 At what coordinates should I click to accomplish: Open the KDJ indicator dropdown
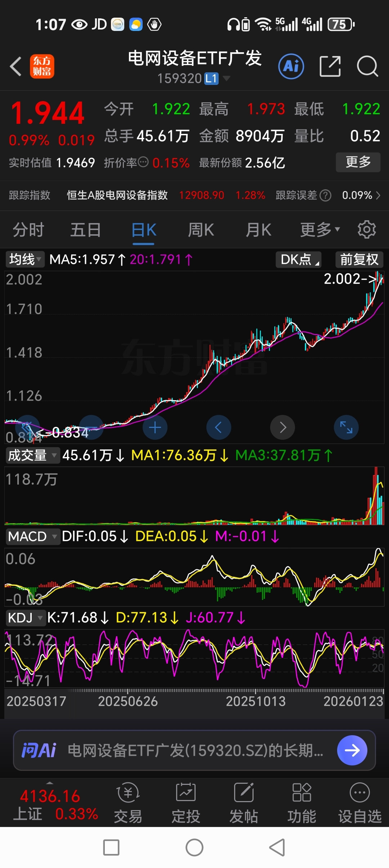click(25, 618)
